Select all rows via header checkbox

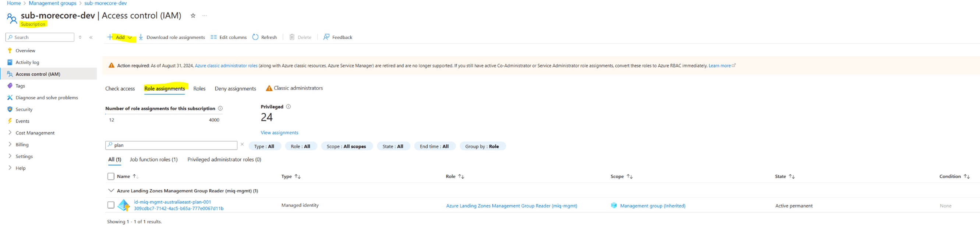tap(111, 176)
